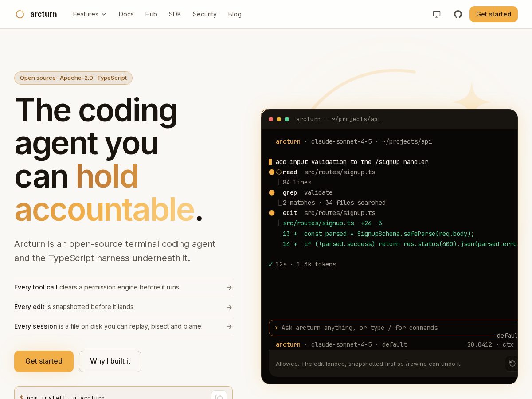The image size is (532, 399).
Task: Click the green terminal window dot
Action: click(287, 119)
